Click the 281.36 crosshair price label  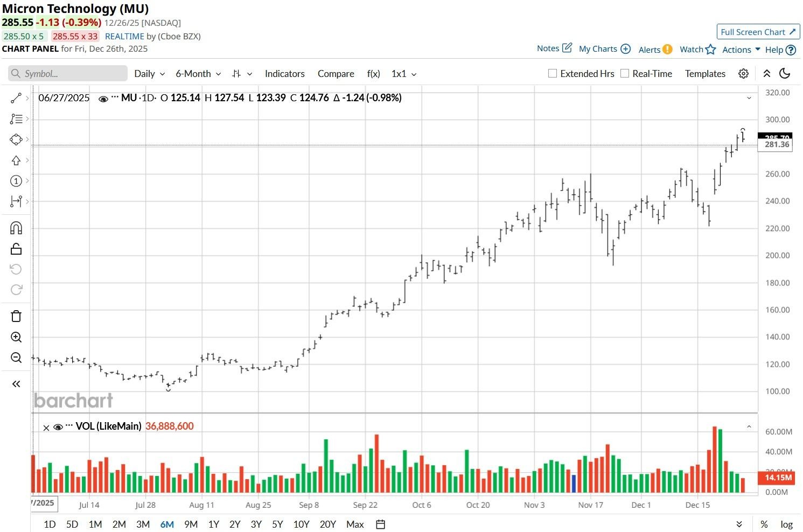point(775,144)
